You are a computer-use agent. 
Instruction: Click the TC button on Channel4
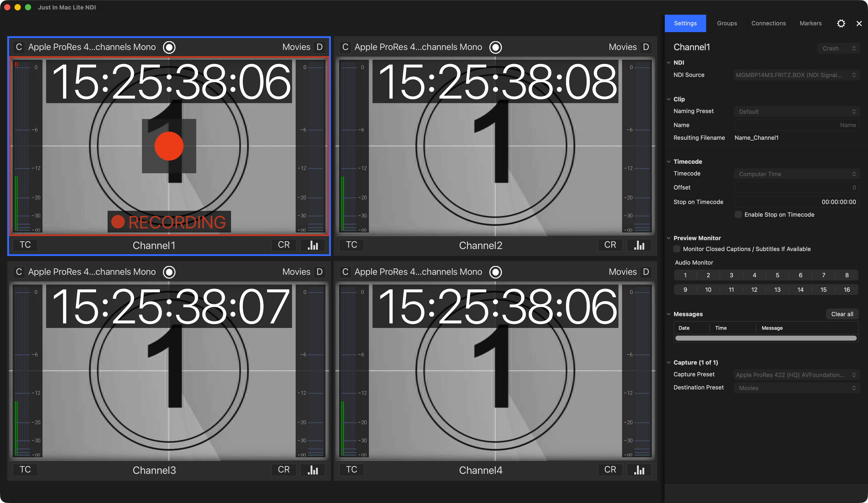(352, 470)
